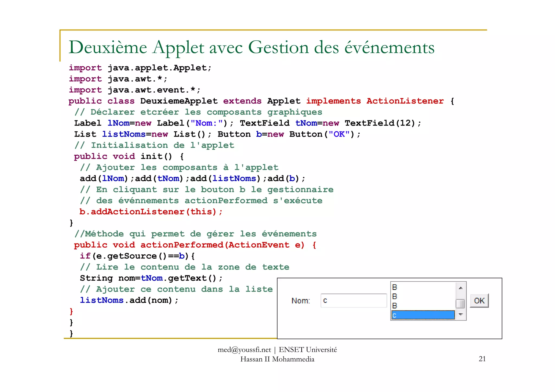Click the slide title Deuxième Applet avec Gestion
This screenshot has height=392, width=555.
click(x=251, y=47)
